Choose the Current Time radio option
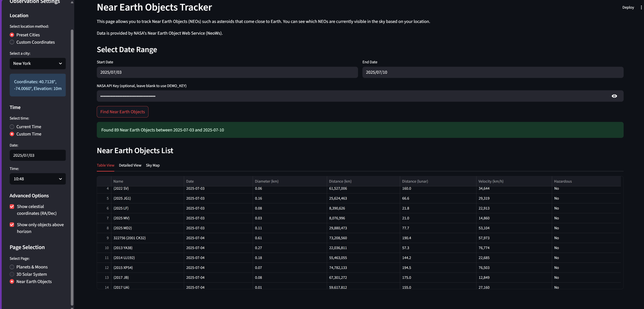This screenshot has height=309, width=644. 12,127
